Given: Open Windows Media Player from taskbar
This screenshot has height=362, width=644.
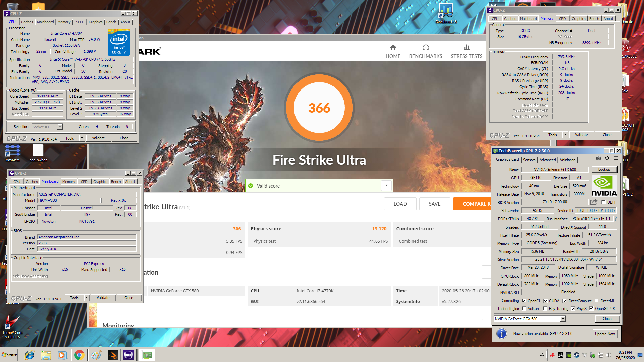Looking at the screenshot, I should 62,355.
